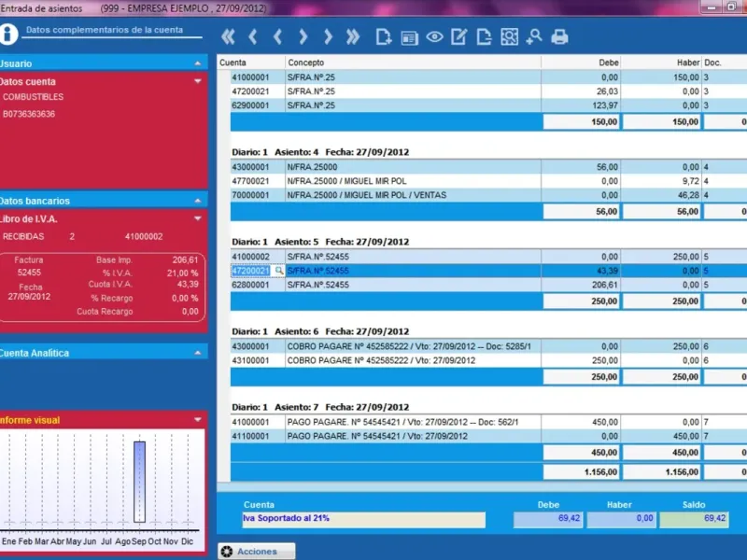Click account 41000002 in Libro de I.V.A.
Screen dimensions: 747x560
coord(144,237)
